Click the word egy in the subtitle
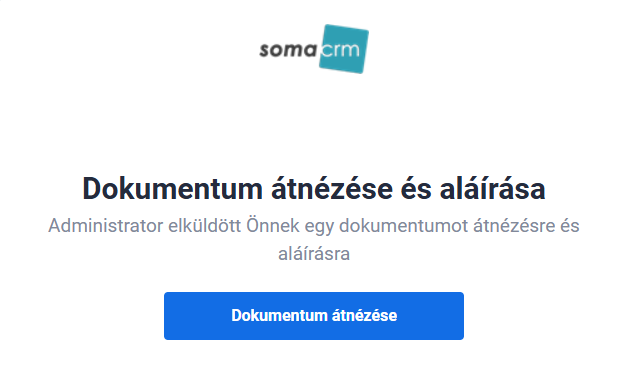Screen dimensions: 626x376 click(x=319, y=227)
